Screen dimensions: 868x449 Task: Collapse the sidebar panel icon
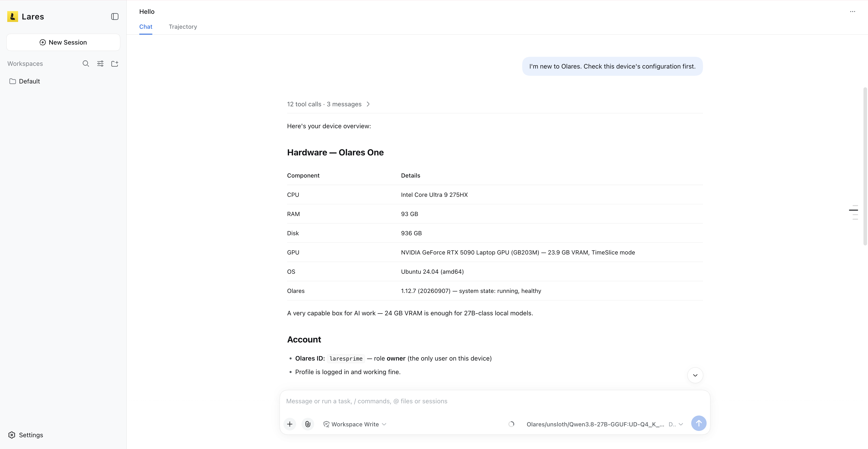point(115,17)
